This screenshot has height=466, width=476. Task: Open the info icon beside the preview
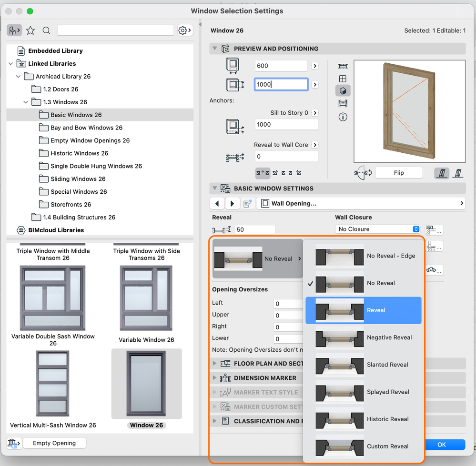point(343,117)
